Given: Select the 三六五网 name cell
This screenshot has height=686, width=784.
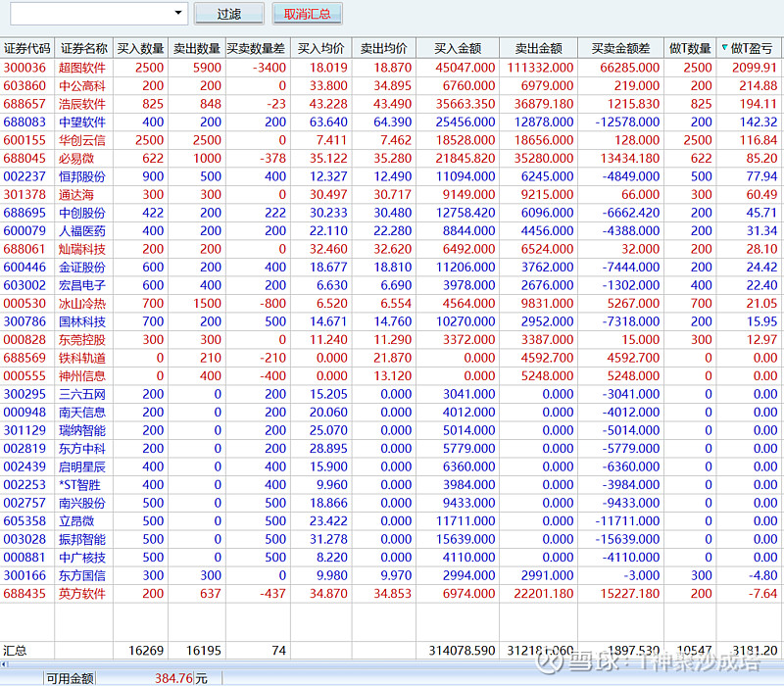Looking at the screenshot, I should [82, 394].
